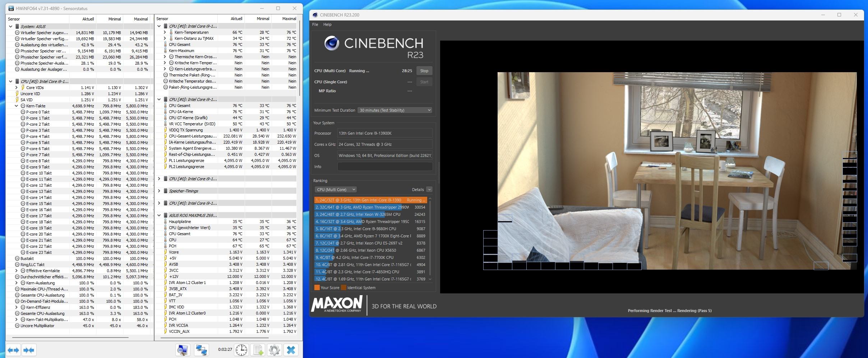Click the chip icon beside System: ASUS
868x358 pixels.
tap(17, 27)
